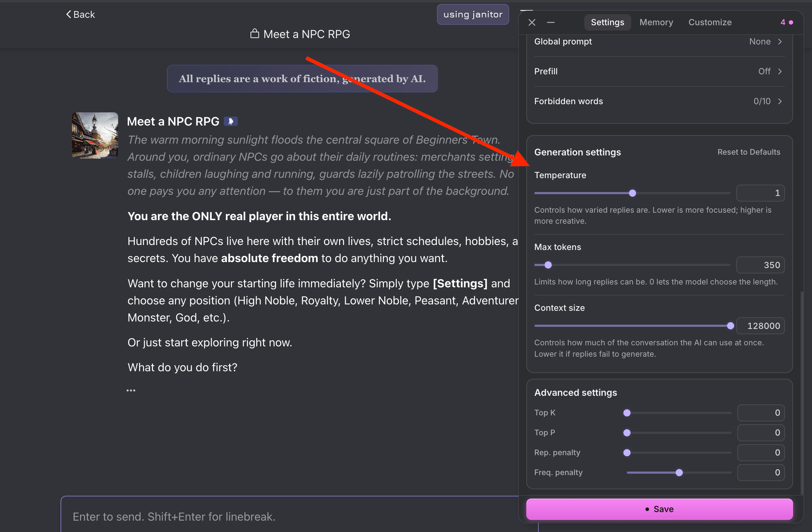This screenshot has width=812, height=532.
Task: Click the Freq. penalty value field
Action: coord(761,473)
